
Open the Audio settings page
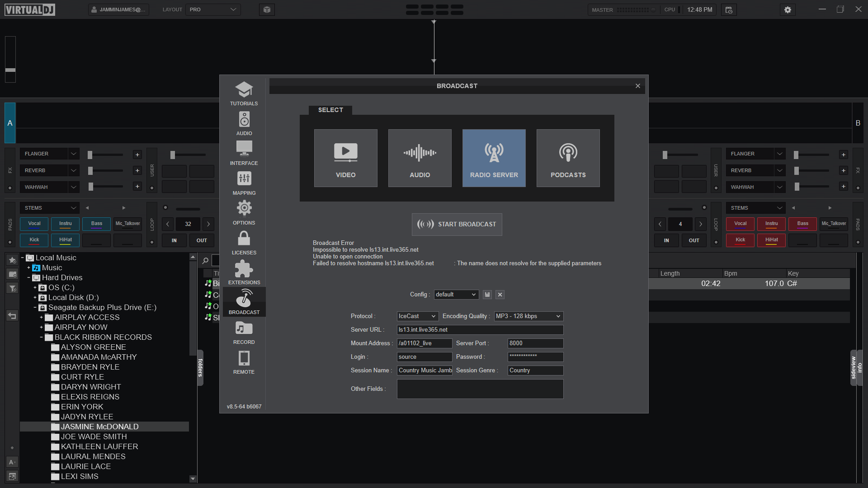point(244,123)
